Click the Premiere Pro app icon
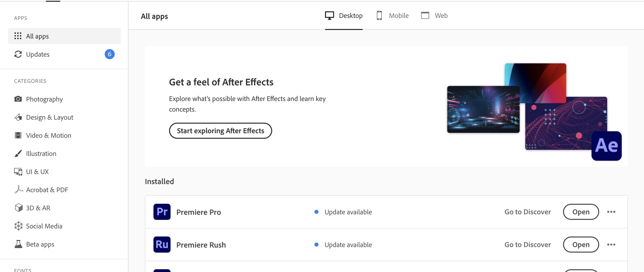 (x=162, y=212)
